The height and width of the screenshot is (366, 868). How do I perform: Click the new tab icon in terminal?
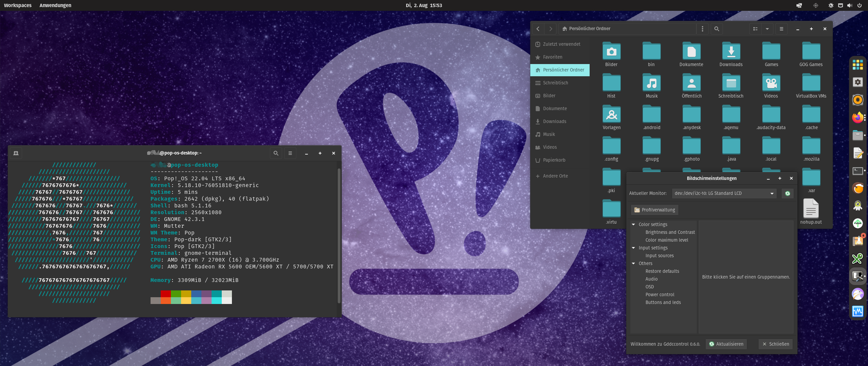pyautogui.click(x=16, y=153)
